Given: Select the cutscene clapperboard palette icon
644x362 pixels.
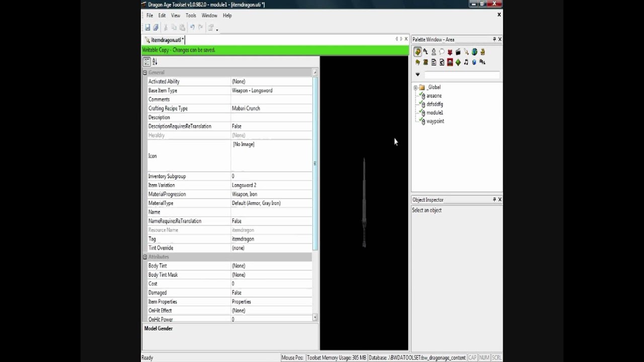Looking at the screenshot, I should coord(458,52).
